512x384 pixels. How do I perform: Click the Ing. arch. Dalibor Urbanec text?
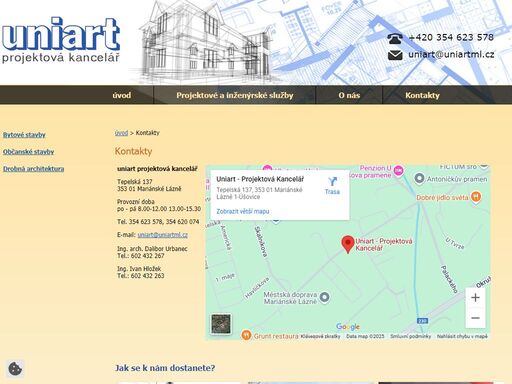pos(152,249)
